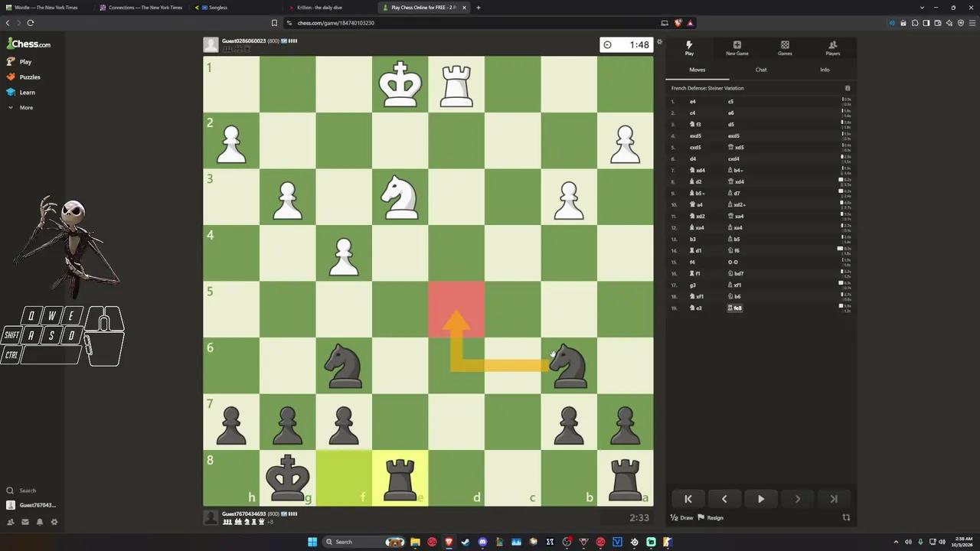Click the Resign button
The width and height of the screenshot is (980, 551).
pos(710,518)
